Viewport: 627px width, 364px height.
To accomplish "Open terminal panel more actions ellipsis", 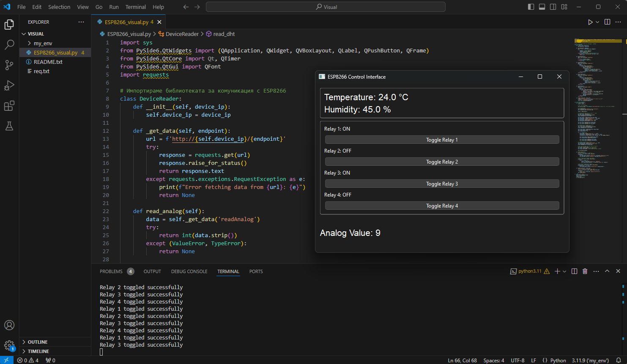I will pyautogui.click(x=596, y=271).
